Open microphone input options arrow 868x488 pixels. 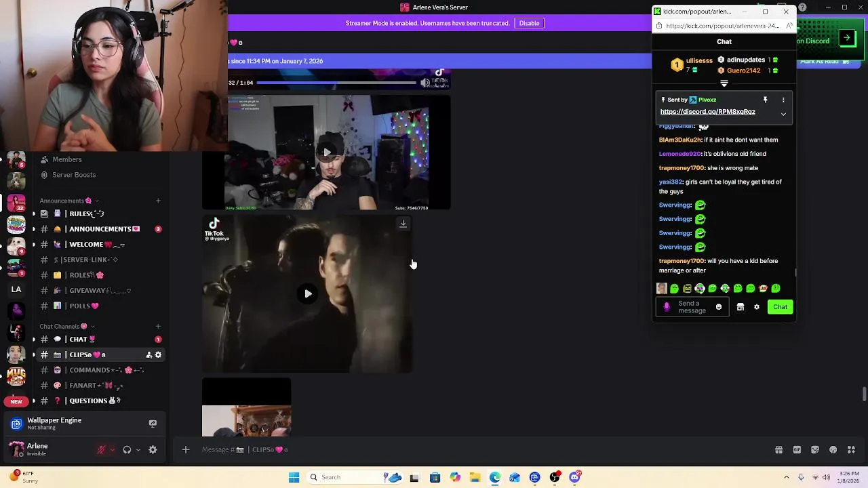[x=113, y=449]
